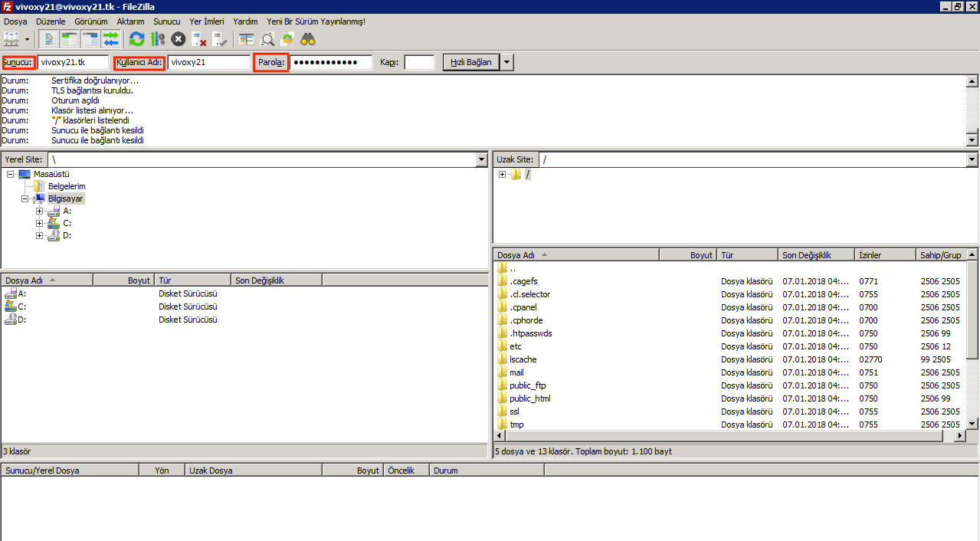Open the colored-rows directory listing filters icon
Viewport: 980px width, 541px height.
[x=246, y=38]
